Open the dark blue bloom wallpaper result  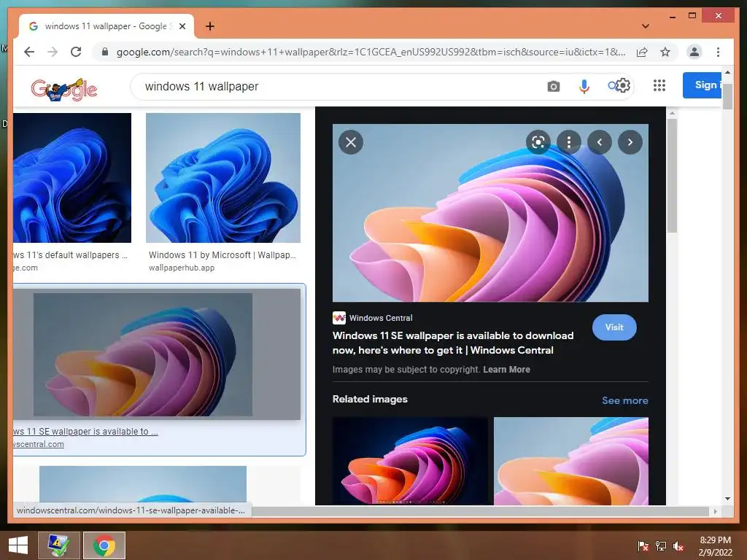[72, 178]
